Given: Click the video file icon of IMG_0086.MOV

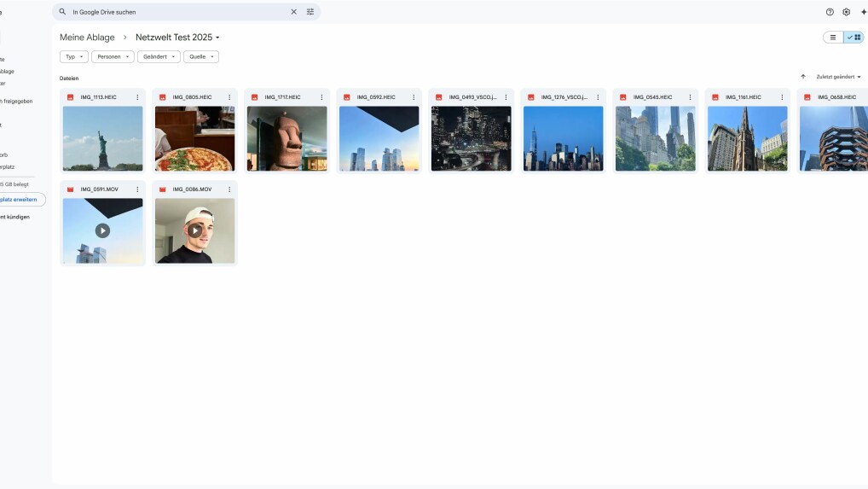Looking at the screenshot, I should 162,189.
